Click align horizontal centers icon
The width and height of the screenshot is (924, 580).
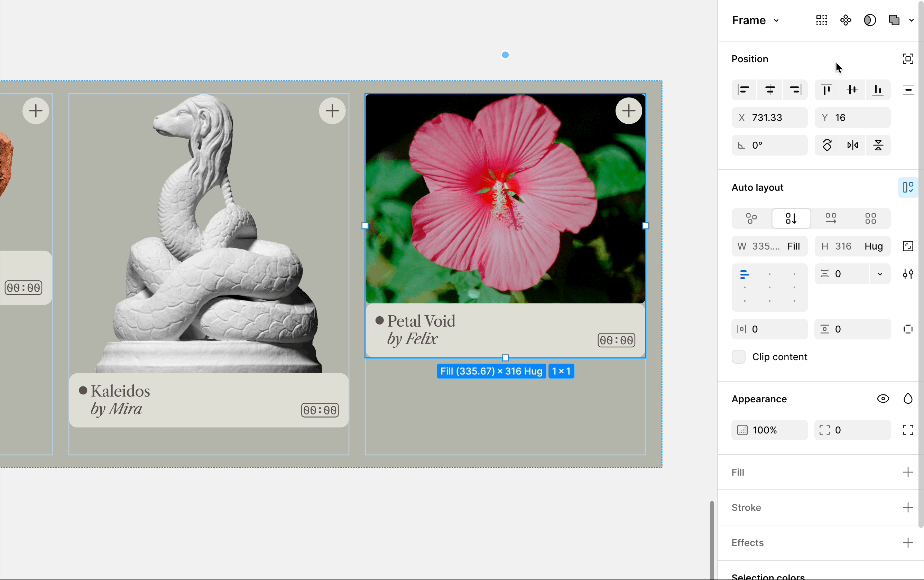[770, 90]
